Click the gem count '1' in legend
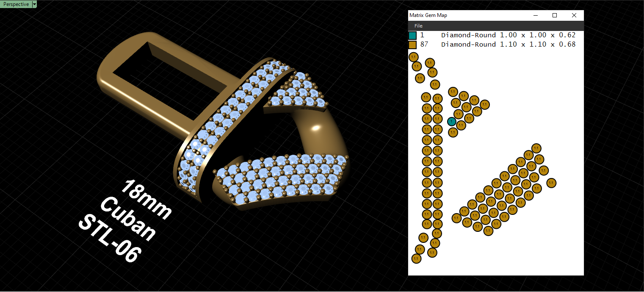The image size is (644, 292). [422, 35]
